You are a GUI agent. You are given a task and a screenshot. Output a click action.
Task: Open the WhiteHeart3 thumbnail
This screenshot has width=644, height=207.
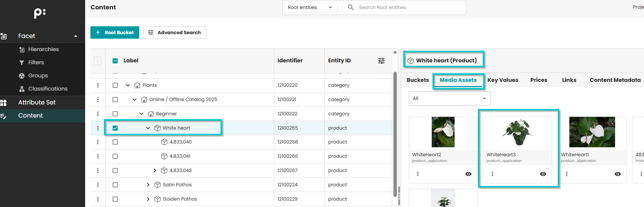518,132
